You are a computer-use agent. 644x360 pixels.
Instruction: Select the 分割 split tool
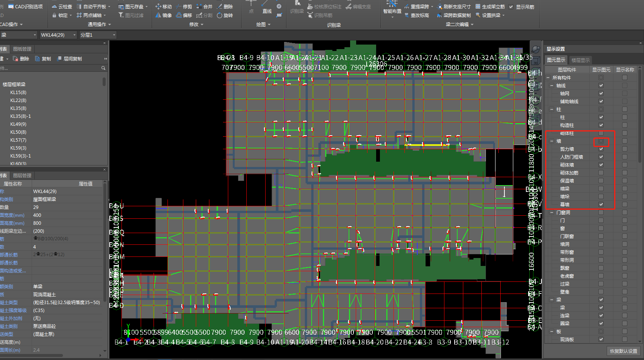204,15
